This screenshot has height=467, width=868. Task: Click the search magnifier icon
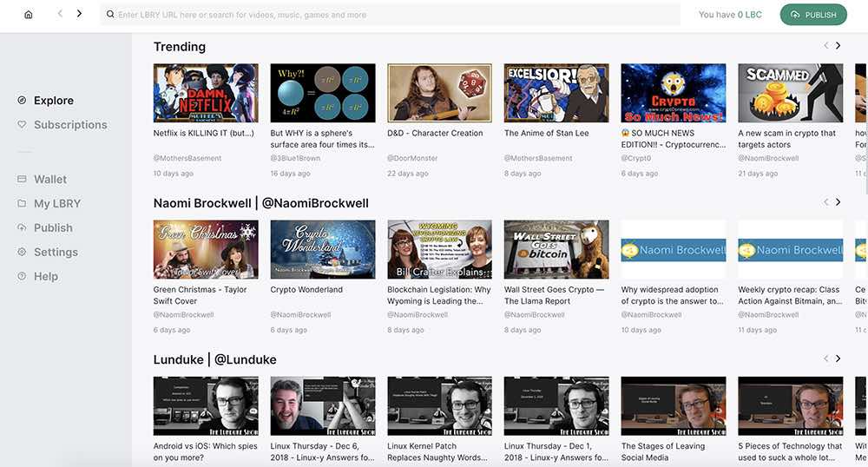(109, 15)
